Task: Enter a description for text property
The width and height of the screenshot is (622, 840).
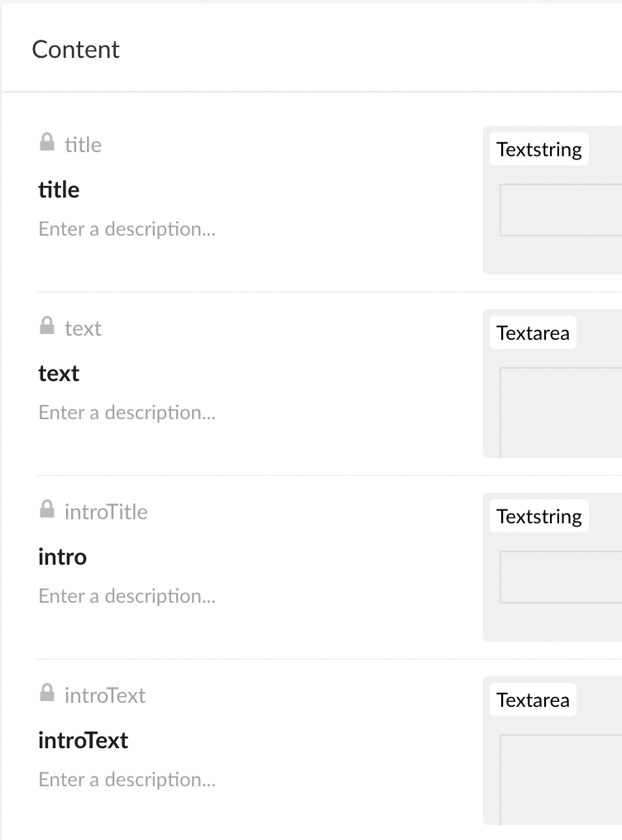Action: tap(127, 413)
